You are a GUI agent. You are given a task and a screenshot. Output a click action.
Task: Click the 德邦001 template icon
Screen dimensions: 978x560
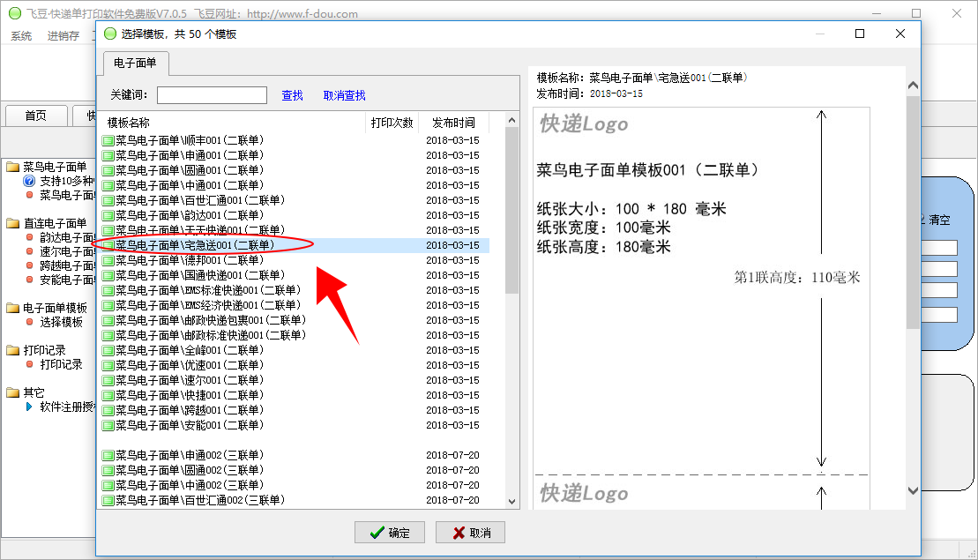click(x=108, y=261)
